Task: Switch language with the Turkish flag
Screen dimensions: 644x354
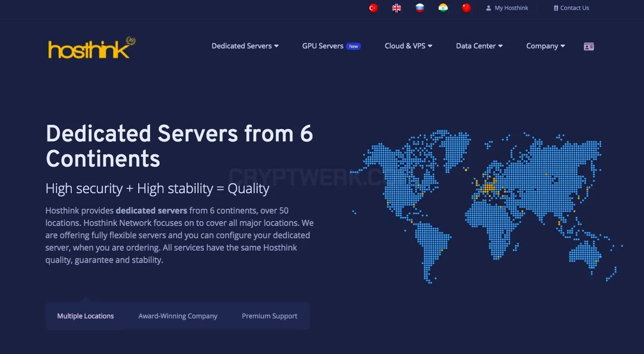Action: point(373,8)
